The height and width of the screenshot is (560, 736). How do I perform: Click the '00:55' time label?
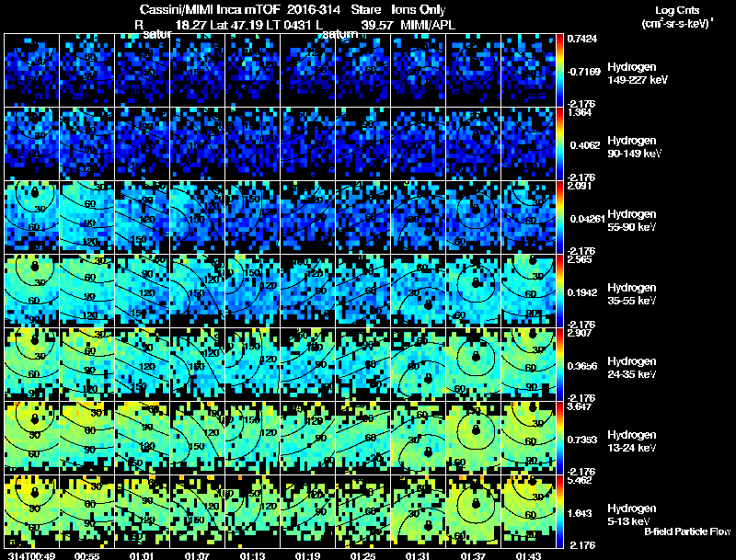[86, 555]
